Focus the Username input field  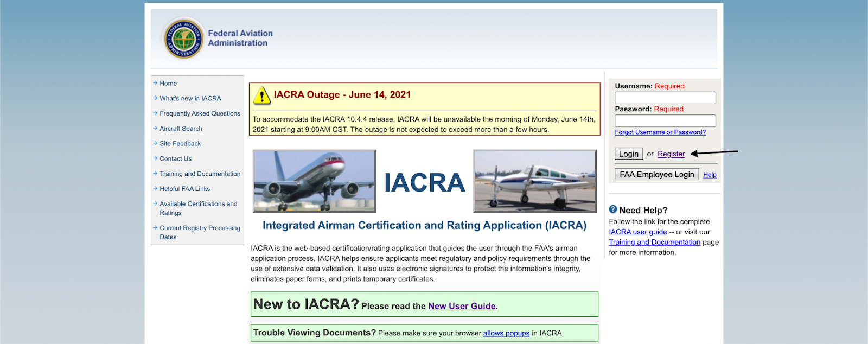coord(665,98)
